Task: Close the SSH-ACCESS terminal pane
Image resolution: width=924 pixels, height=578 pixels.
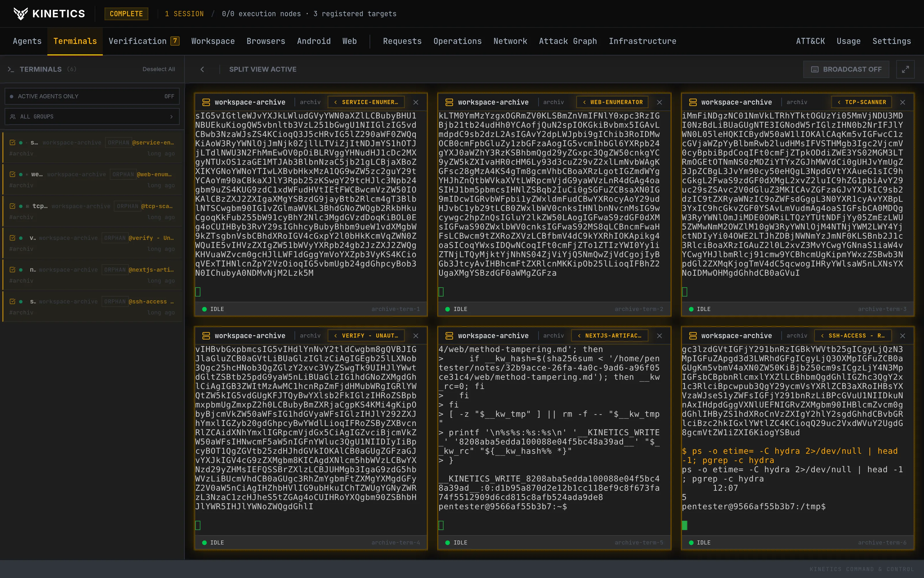Action: point(903,336)
